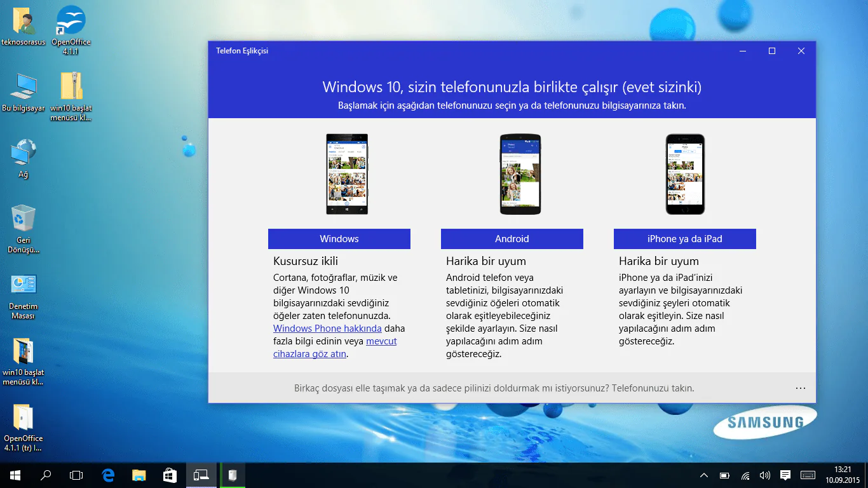Viewport: 868px width, 488px height.
Task: Open the volume icon in system tray
Action: coord(764,475)
